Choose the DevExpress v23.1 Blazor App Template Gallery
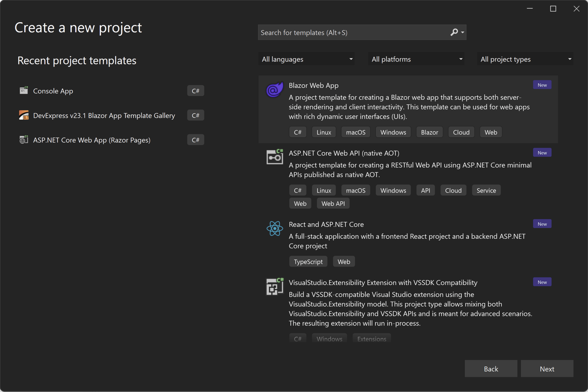This screenshot has width=588, height=392. [x=104, y=116]
